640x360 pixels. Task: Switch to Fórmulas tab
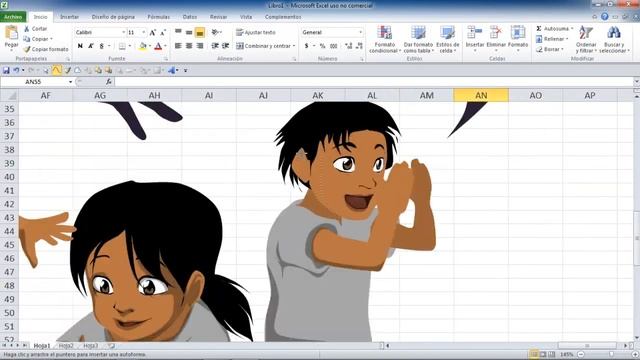click(158, 17)
